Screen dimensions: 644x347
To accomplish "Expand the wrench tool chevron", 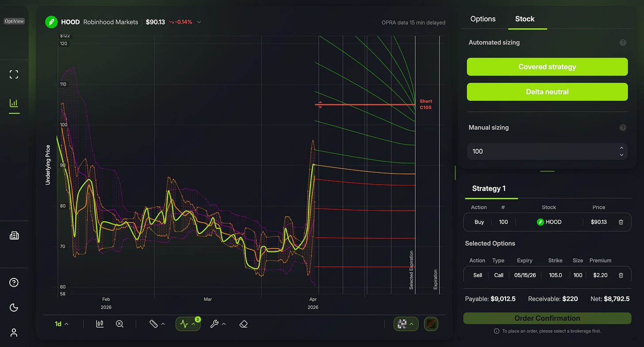I will click(224, 324).
